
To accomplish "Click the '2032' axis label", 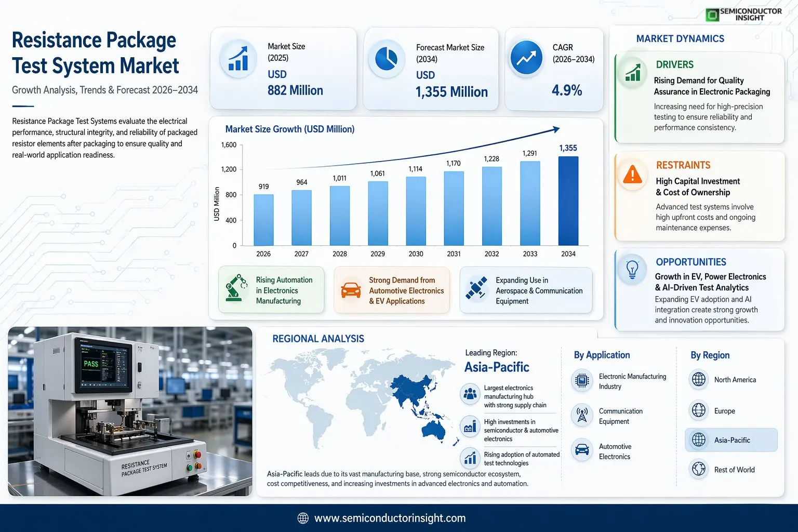I will [491, 254].
